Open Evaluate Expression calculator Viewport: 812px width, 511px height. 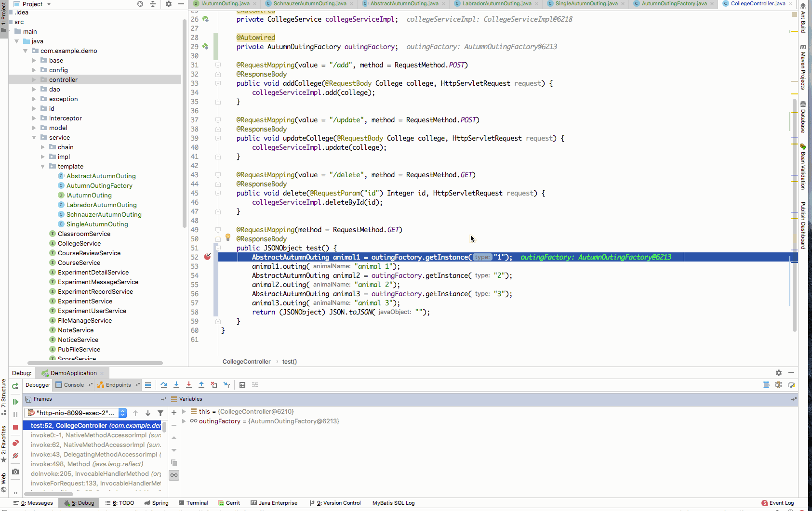[x=242, y=385]
